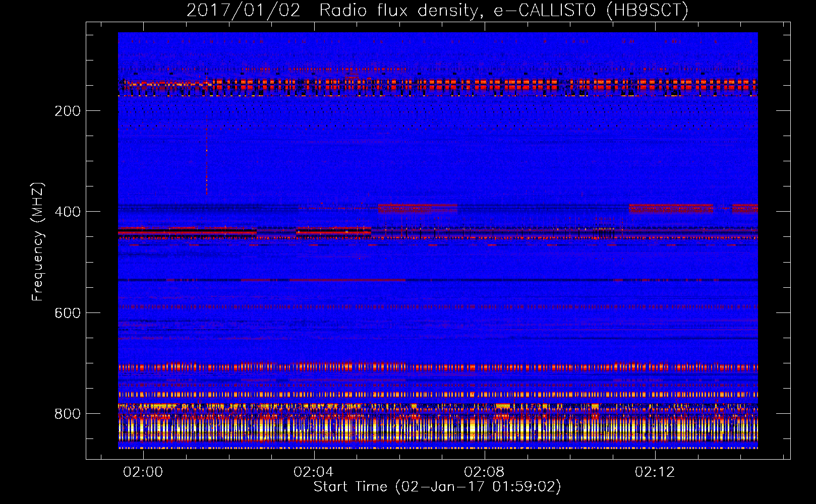This screenshot has height=504, width=816.
Task: Click the 02:12 time tick label
Action: [655, 472]
